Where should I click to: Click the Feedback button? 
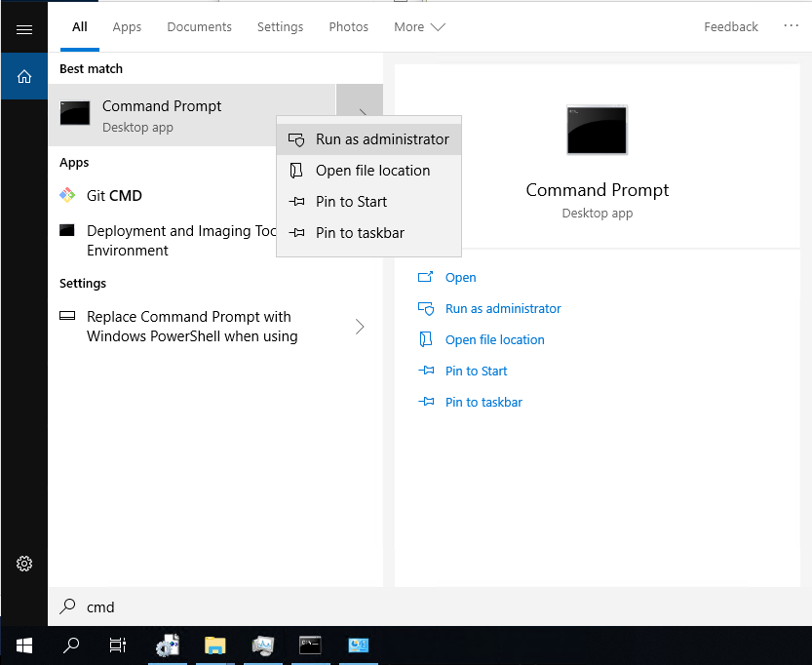pyautogui.click(x=730, y=27)
